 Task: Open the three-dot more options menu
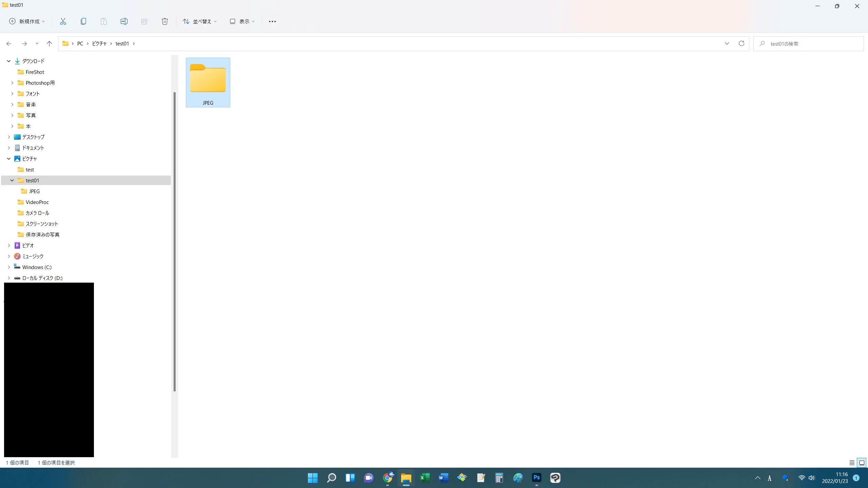(272, 21)
